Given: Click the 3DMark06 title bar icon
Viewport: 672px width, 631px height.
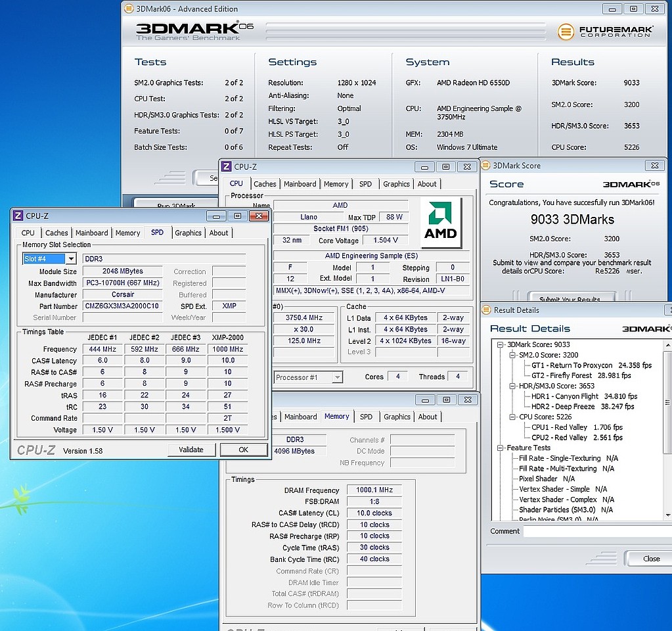Looking at the screenshot, I should pyautogui.click(x=128, y=9).
